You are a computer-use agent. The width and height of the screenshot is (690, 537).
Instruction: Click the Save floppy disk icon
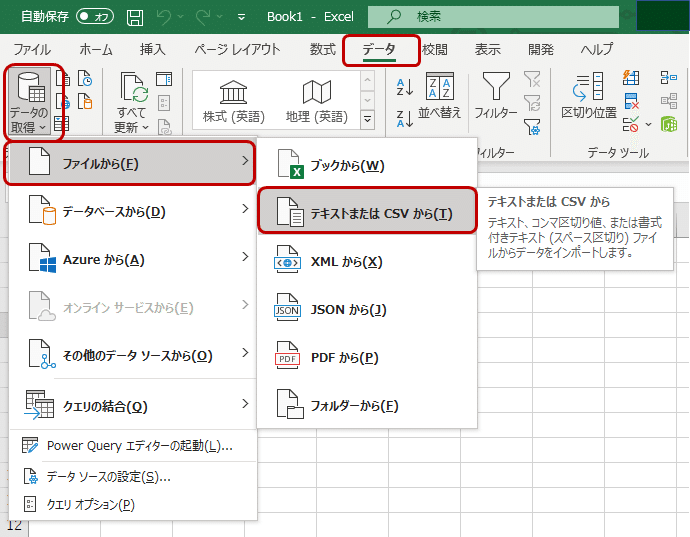tap(135, 18)
